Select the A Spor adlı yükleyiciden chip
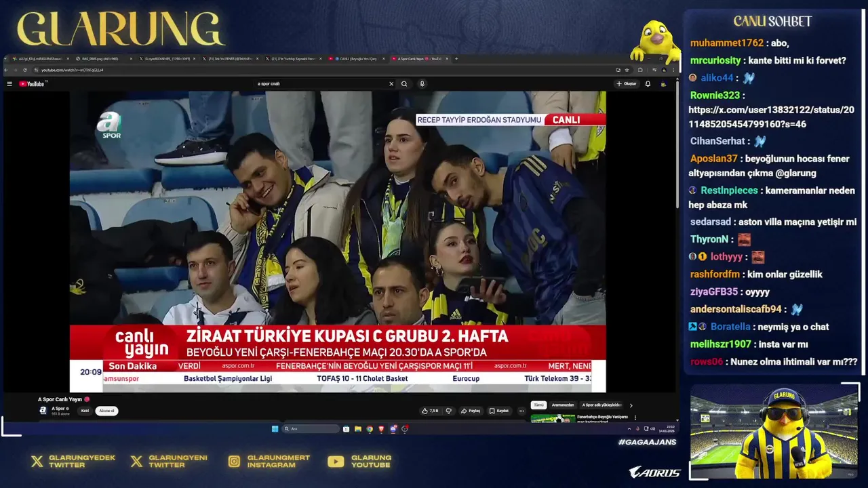The image size is (868, 488). point(601,405)
